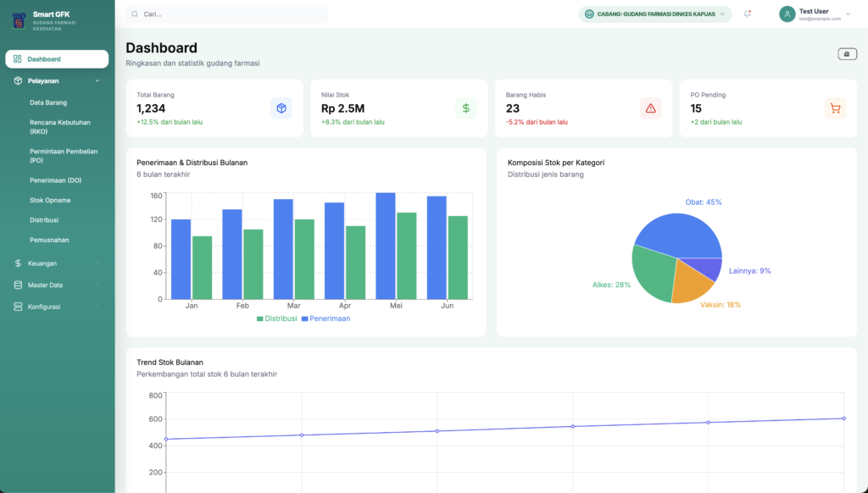Click the Barang Habis warning triangle icon
Image resolution: width=868 pixels, height=493 pixels.
point(650,108)
